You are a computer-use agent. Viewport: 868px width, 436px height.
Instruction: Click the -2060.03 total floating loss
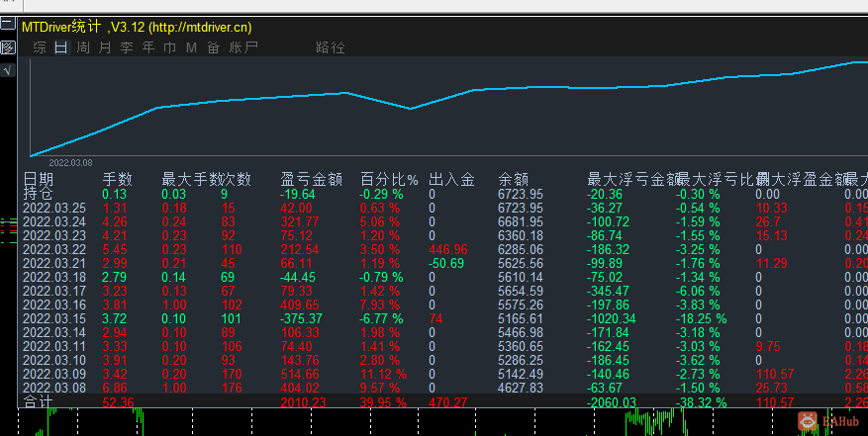pyautogui.click(x=612, y=402)
